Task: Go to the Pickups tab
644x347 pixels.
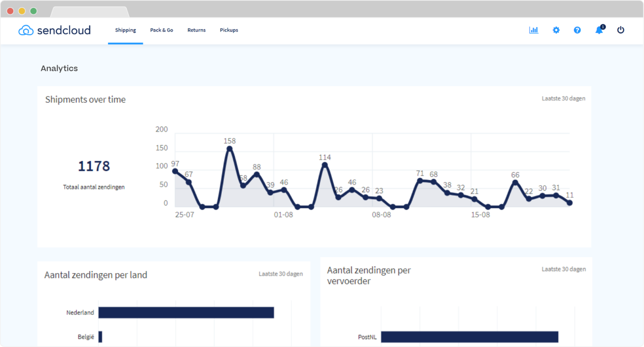Action: [x=229, y=30]
